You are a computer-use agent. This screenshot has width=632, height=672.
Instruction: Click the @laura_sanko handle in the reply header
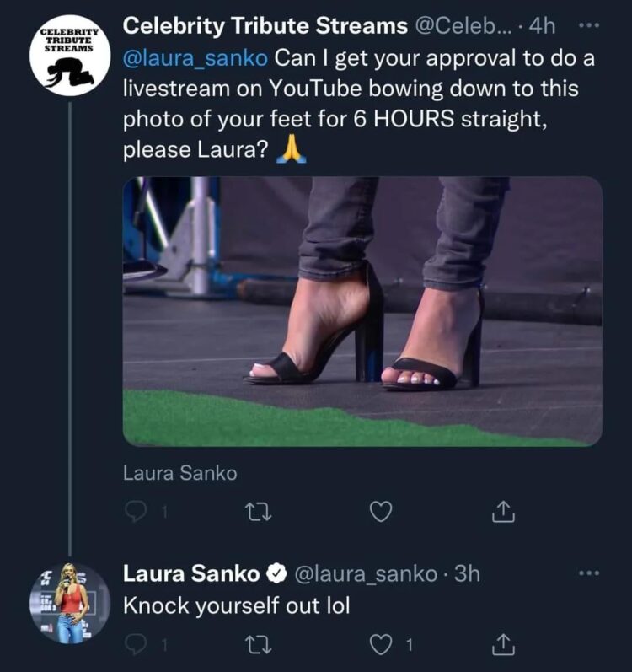(364, 574)
